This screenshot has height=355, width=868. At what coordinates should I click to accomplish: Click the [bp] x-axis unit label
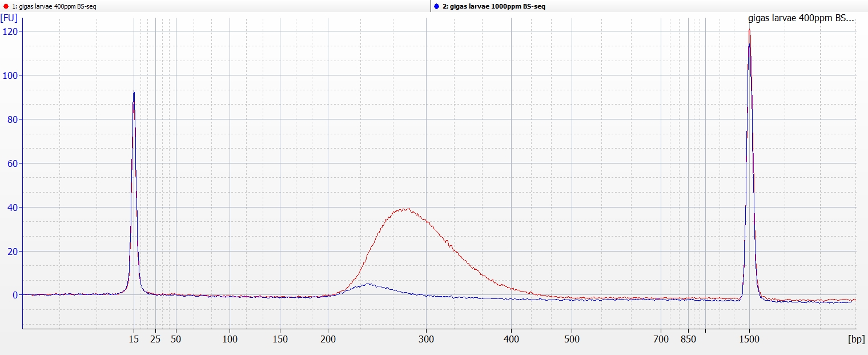[856, 339]
